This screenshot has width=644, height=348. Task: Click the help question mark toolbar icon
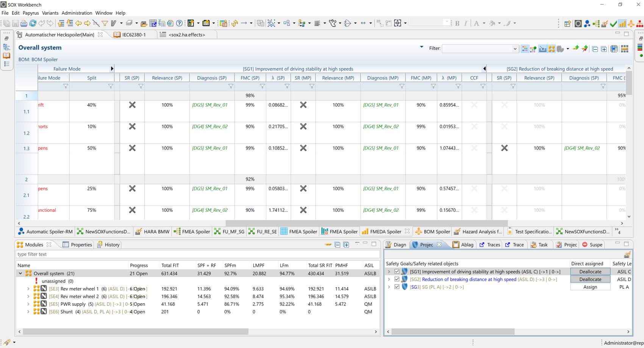179,23
